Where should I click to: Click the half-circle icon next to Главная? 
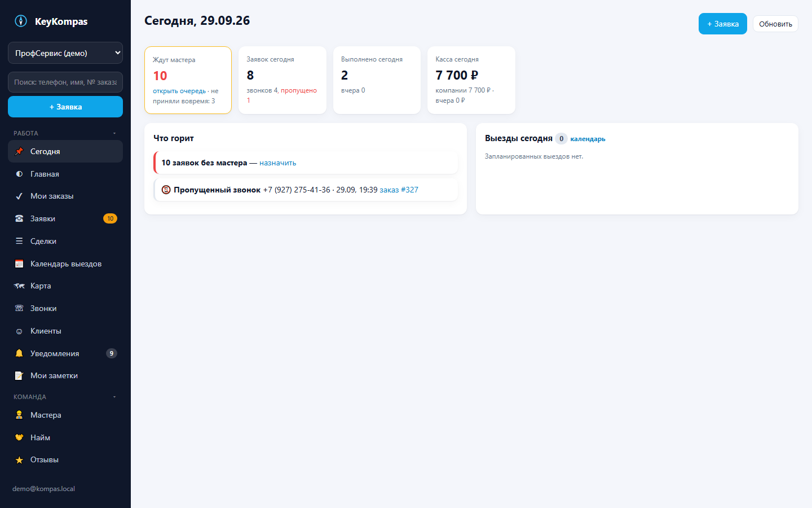point(19,174)
